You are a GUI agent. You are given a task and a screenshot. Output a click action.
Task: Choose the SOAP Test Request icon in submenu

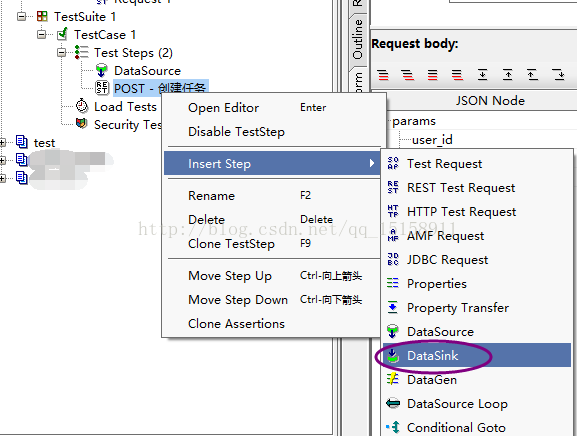click(x=393, y=163)
